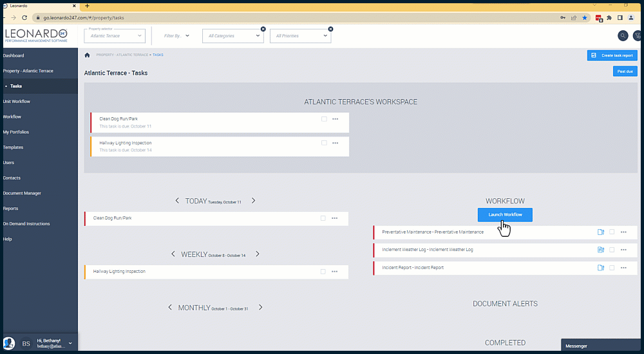Bookmark this page with star icon
Screen dimensions: 644x354
coord(585,17)
